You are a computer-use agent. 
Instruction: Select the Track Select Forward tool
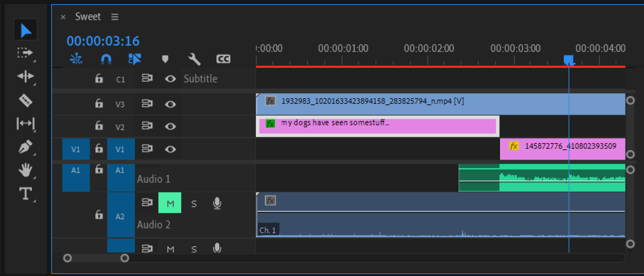[x=26, y=53]
